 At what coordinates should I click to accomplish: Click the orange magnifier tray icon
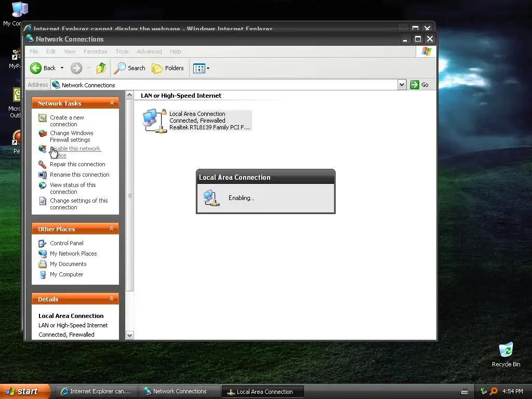pyautogui.click(x=494, y=391)
